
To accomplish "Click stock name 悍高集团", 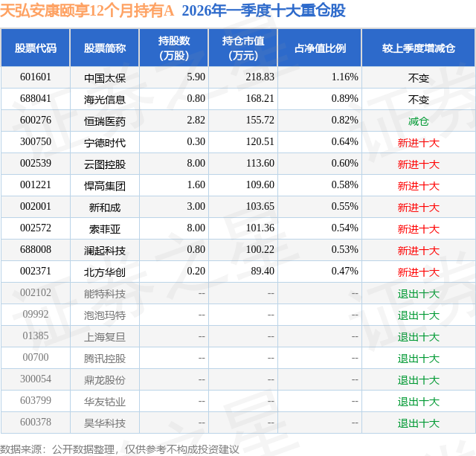I will (105, 186).
